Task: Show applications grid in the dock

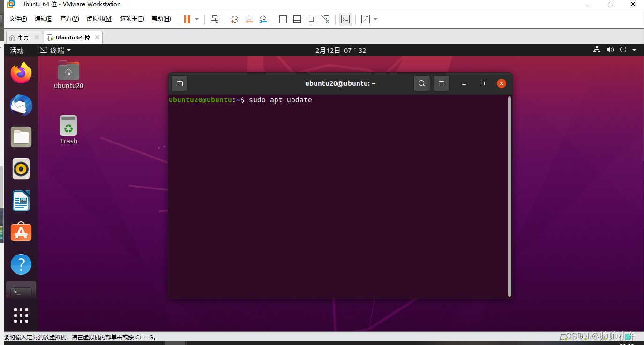Action: pos(21,315)
